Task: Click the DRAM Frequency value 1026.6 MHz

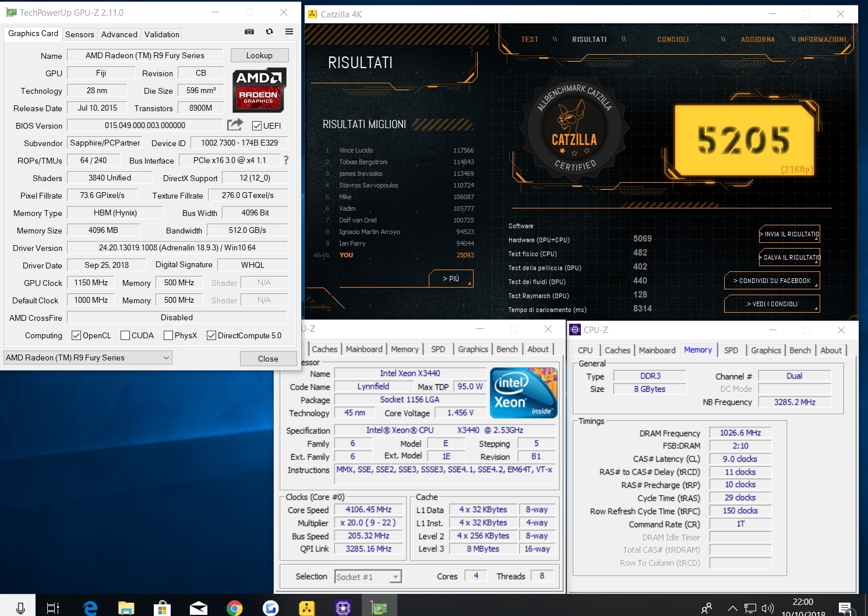Action: pos(740,433)
